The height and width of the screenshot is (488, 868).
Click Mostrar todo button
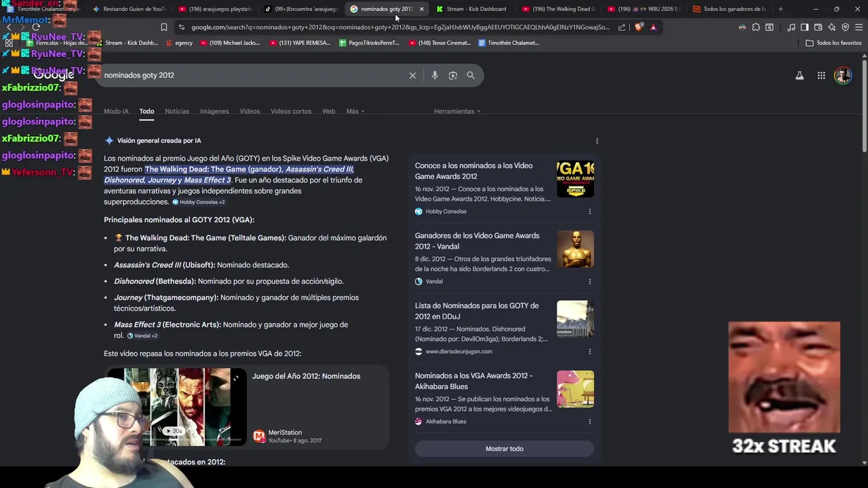[505, 449]
